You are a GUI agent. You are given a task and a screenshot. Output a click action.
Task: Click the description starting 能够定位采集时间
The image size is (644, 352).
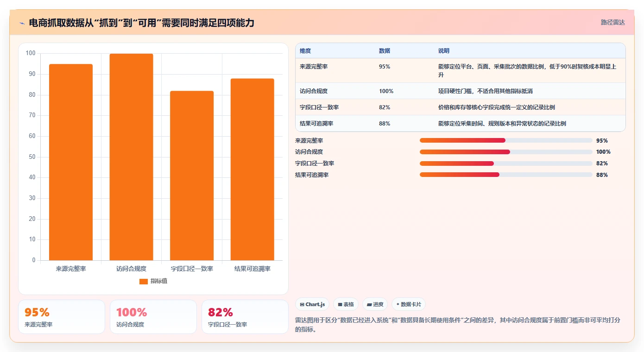pyautogui.click(x=502, y=124)
